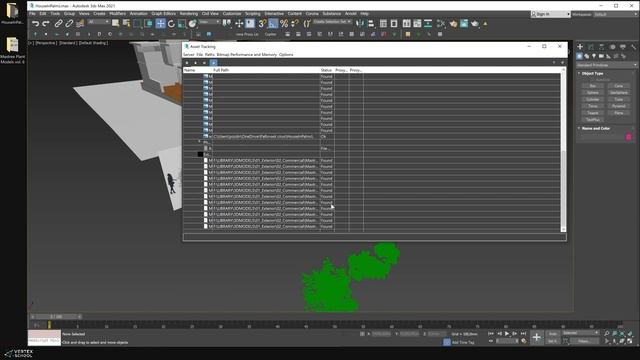Open Bitmap Performance and Memory menu
Screen dimensions: 640x360
coord(247,54)
